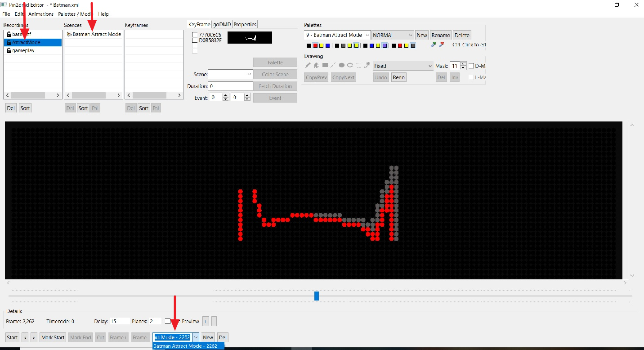Click Mark Start button
The image size is (644, 350).
tap(53, 337)
